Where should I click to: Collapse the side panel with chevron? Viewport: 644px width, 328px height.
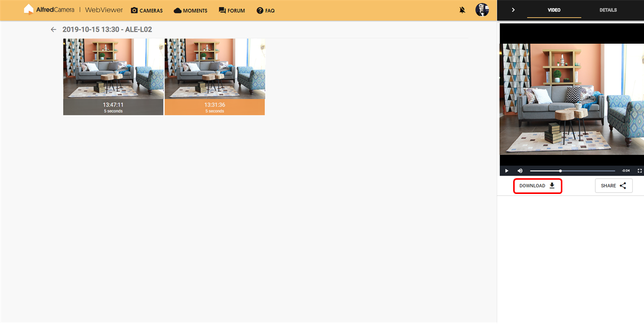coord(513,10)
